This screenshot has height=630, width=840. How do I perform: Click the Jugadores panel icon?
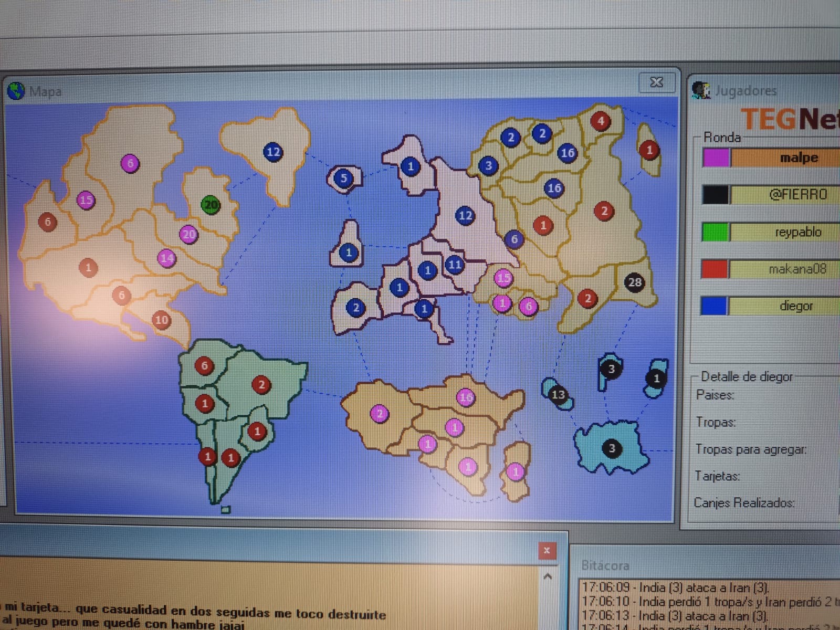(x=701, y=90)
